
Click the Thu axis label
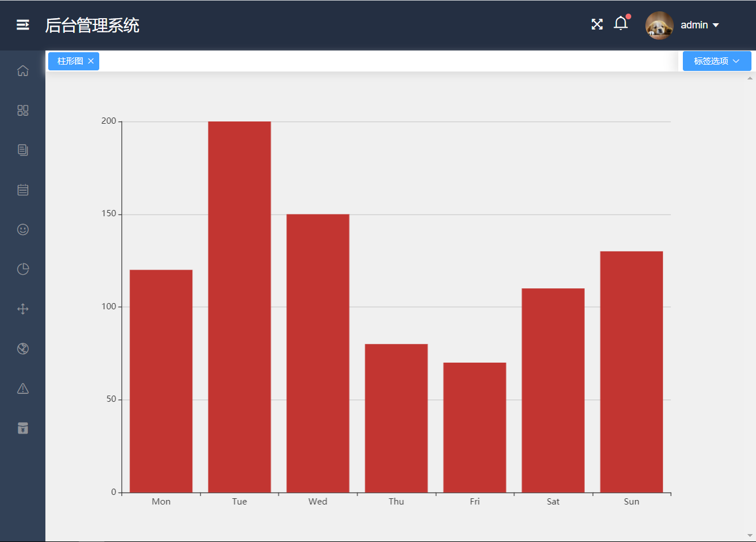(396, 502)
